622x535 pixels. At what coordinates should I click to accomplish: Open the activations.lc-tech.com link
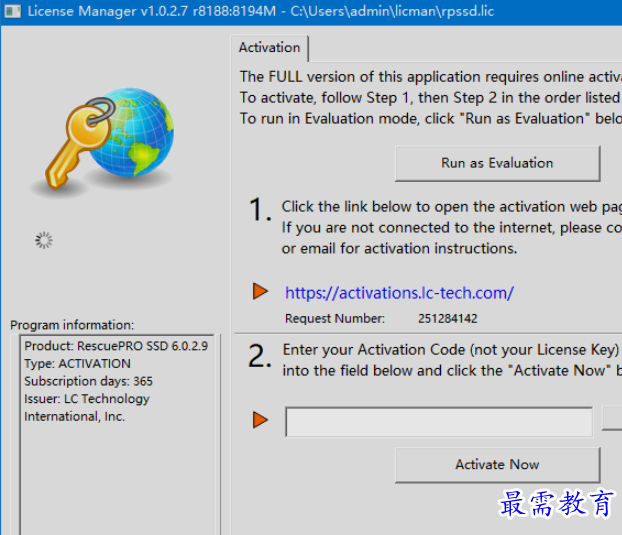pos(399,293)
